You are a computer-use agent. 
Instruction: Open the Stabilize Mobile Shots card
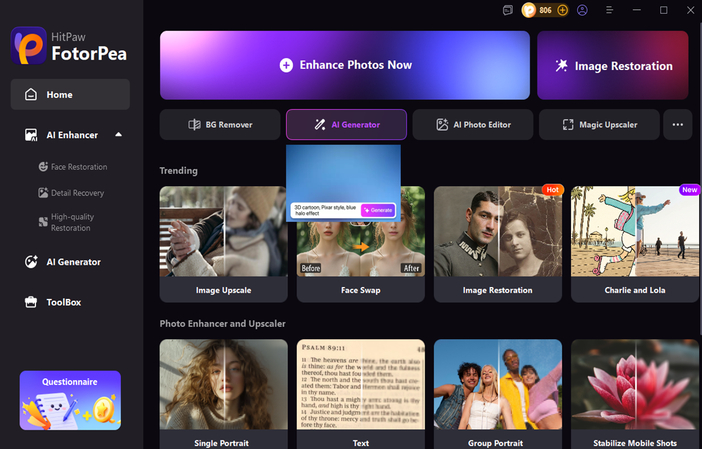[x=634, y=394]
